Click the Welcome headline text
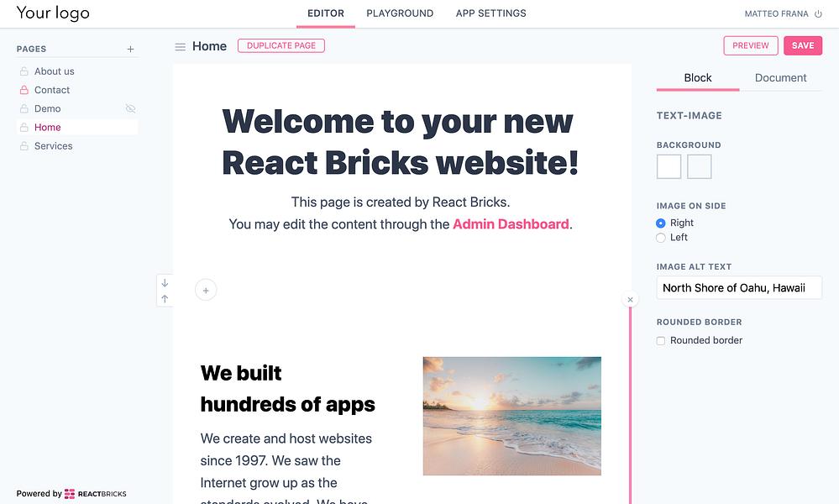Image resolution: width=839 pixels, height=504 pixels. pos(401,142)
